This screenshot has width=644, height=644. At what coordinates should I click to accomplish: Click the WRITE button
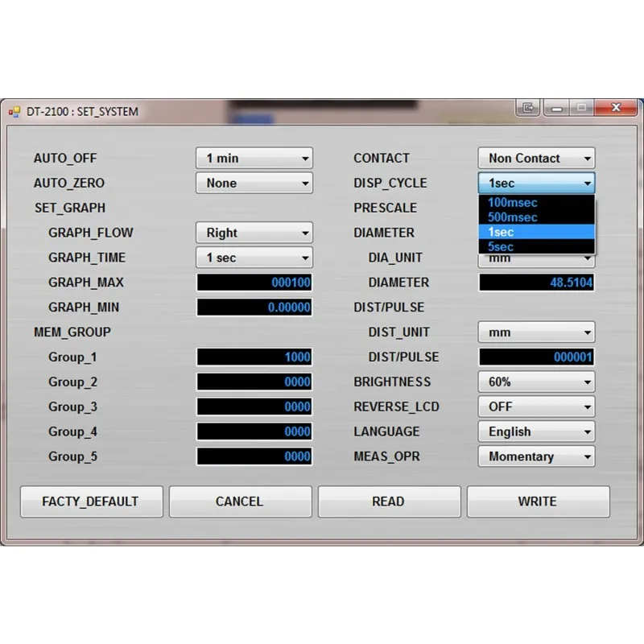coord(538,502)
